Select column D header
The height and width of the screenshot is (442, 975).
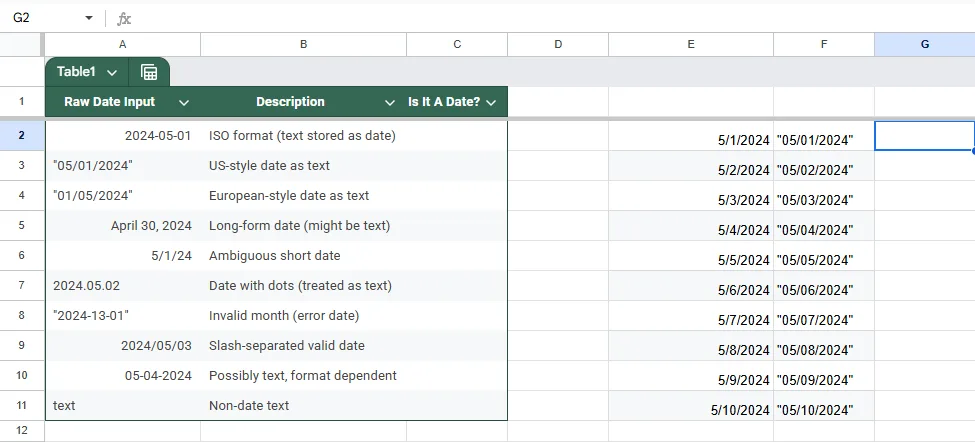(558, 44)
